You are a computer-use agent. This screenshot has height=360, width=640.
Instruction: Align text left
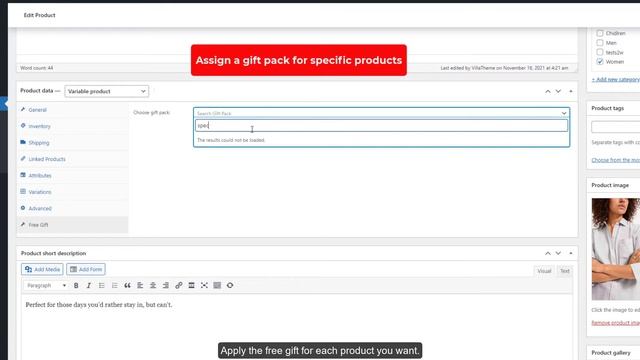(x=140, y=286)
